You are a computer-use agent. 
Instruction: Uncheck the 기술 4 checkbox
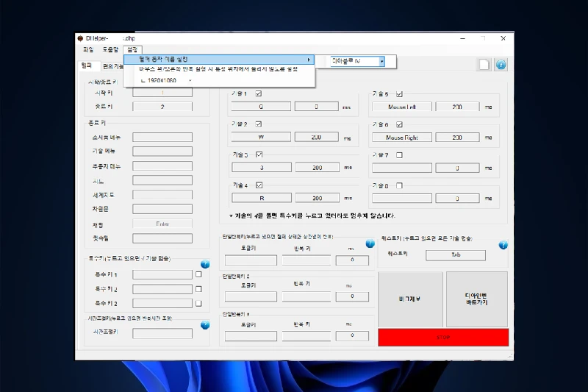[x=259, y=185]
